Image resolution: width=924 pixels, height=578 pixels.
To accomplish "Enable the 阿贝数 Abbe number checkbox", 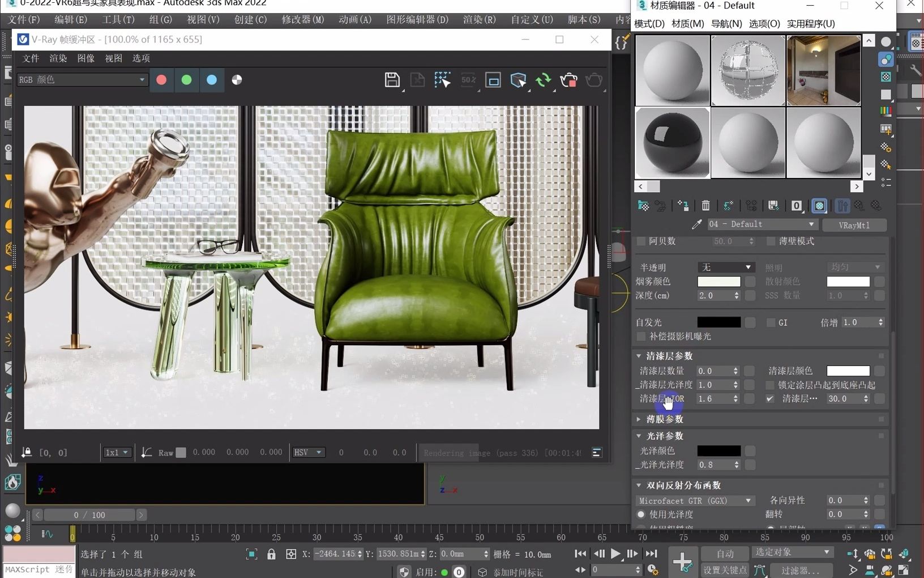I will click(x=641, y=241).
